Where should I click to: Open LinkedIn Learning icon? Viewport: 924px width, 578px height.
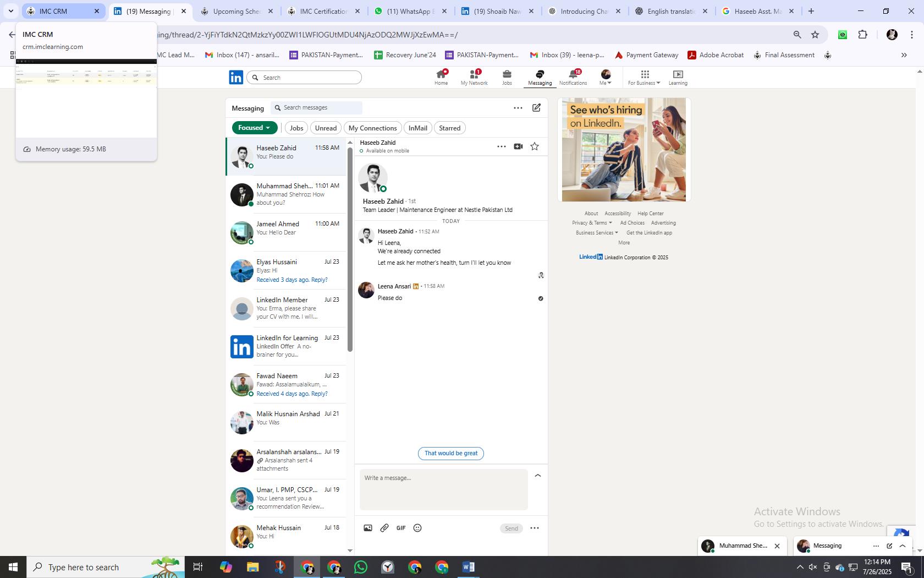point(678,77)
